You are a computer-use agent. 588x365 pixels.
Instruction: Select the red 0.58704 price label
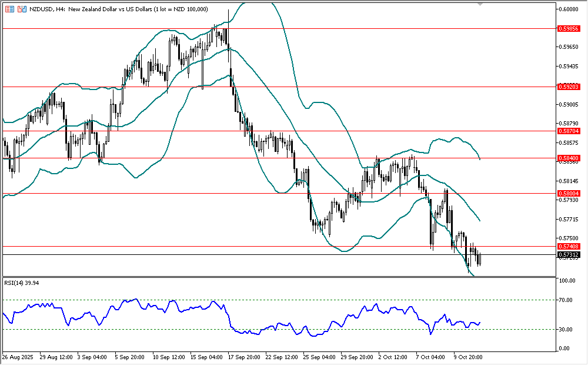569,131
